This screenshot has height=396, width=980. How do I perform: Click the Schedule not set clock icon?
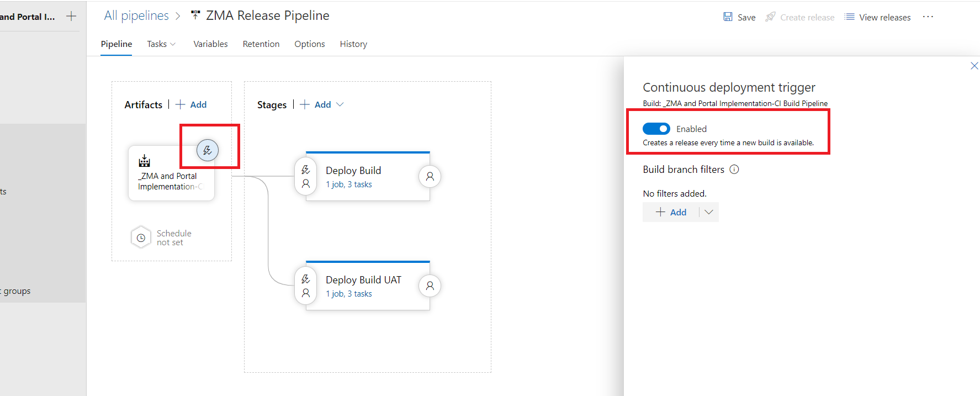[141, 237]
